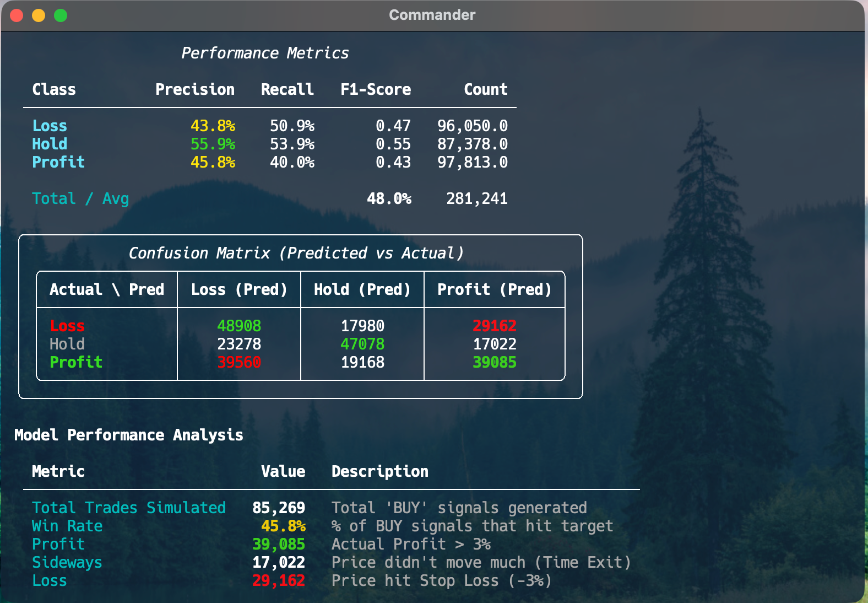Click the Profit recall value 40.0%
This screenshot has width=868, height=603.
pos(292,162)
